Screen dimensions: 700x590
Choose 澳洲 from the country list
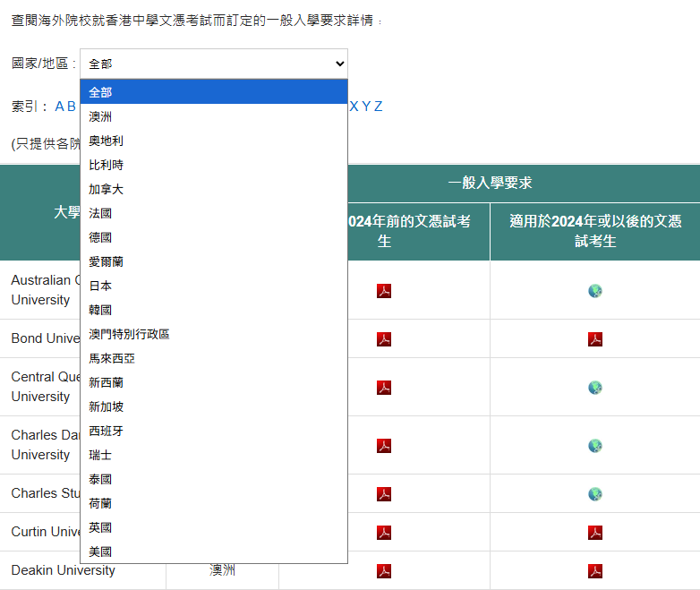(x=214, y=116)
